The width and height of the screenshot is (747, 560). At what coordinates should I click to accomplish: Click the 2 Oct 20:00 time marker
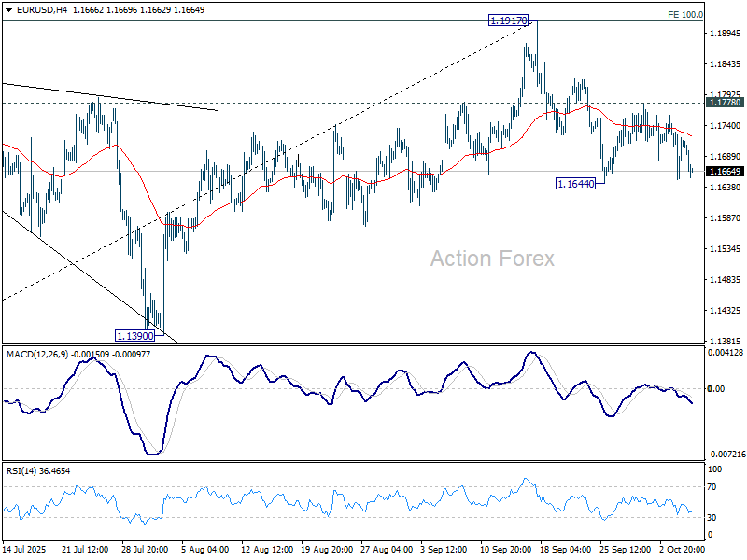[x=682, y=549]
